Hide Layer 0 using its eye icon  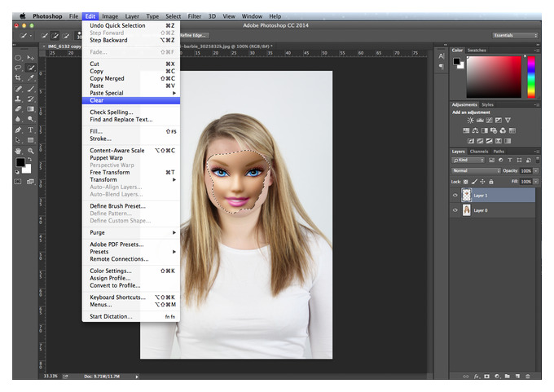point(455,210)
